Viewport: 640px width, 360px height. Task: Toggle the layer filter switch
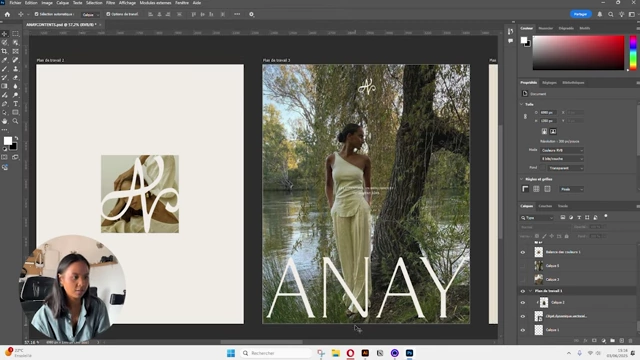606,216
